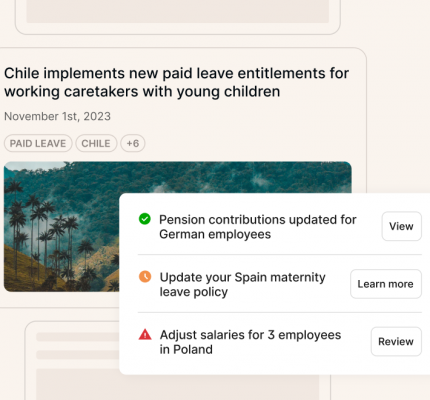Click the first placeholder line in the lower card

coord(78,337)
